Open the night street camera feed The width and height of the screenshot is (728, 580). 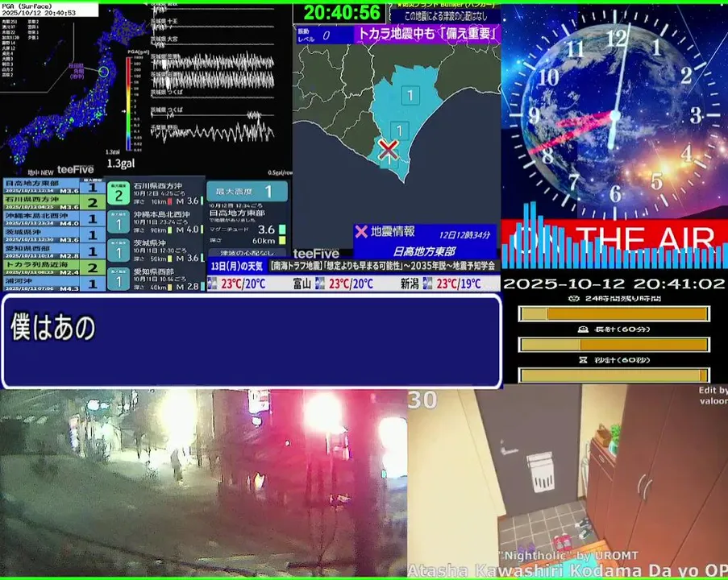tap(203, 483)
